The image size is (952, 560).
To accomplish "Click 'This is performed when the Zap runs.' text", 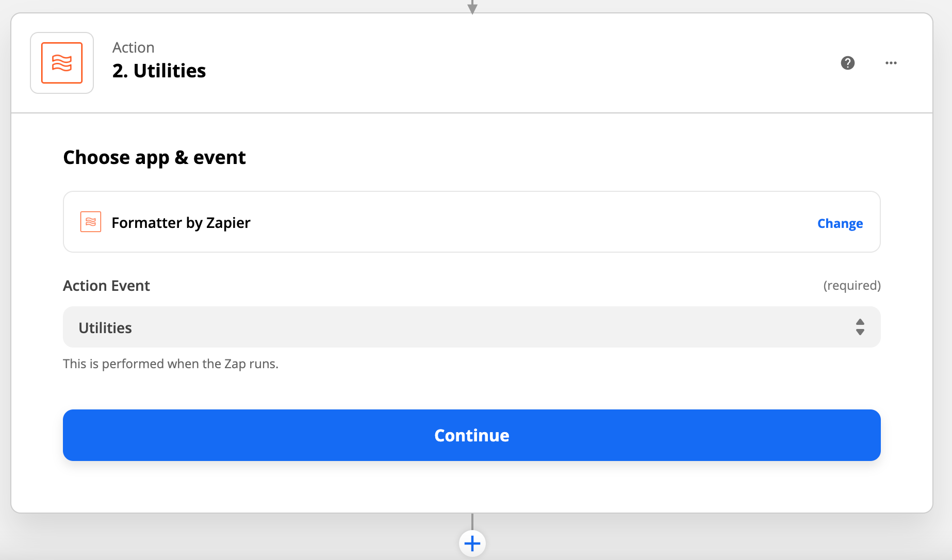I will 170,364.
